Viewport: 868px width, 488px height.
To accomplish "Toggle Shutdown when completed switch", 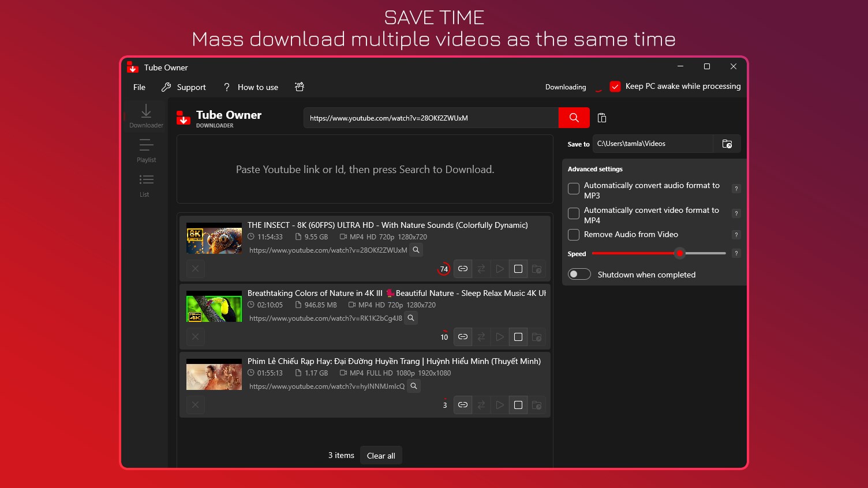I will point(579,275).
